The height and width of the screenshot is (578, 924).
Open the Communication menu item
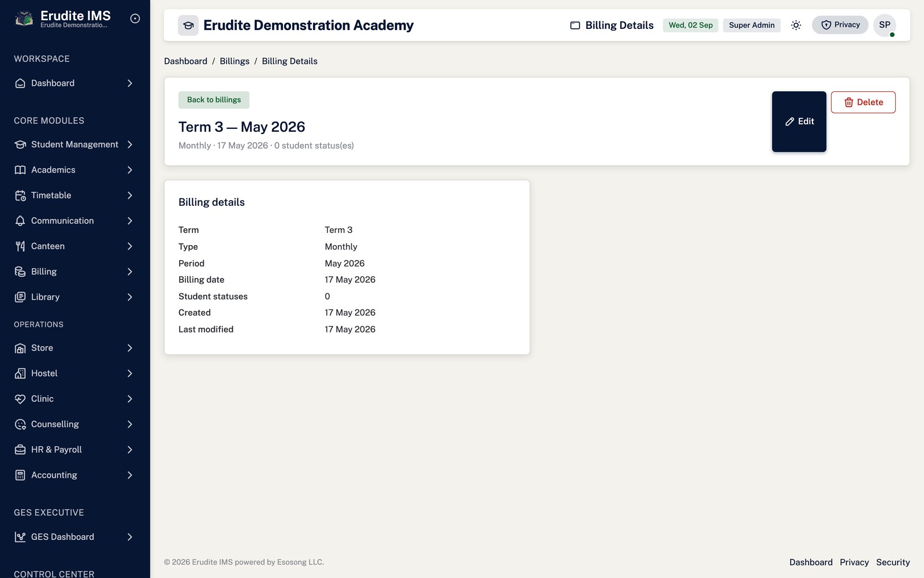[x=74, y=221]
